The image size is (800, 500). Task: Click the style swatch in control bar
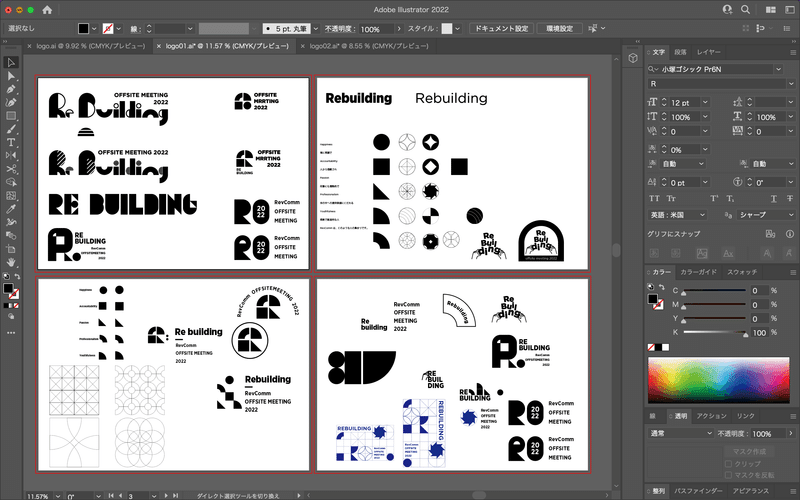(x=447, y=29)
